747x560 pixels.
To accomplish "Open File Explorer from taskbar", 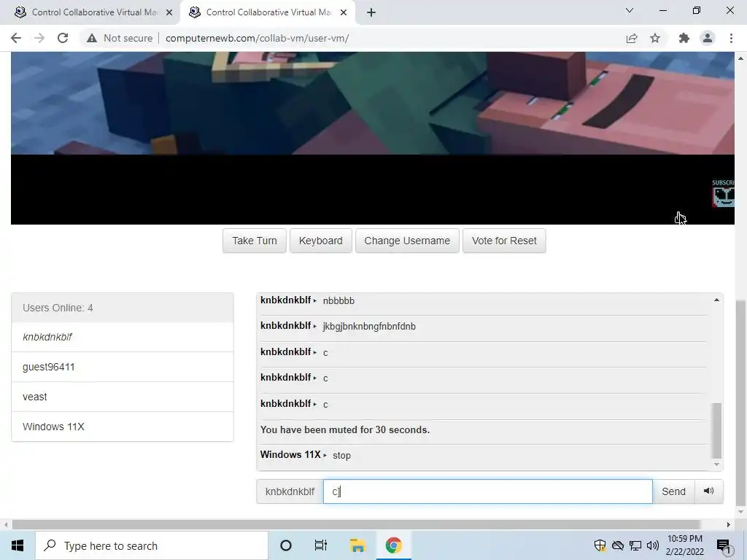I will point(357,545).
